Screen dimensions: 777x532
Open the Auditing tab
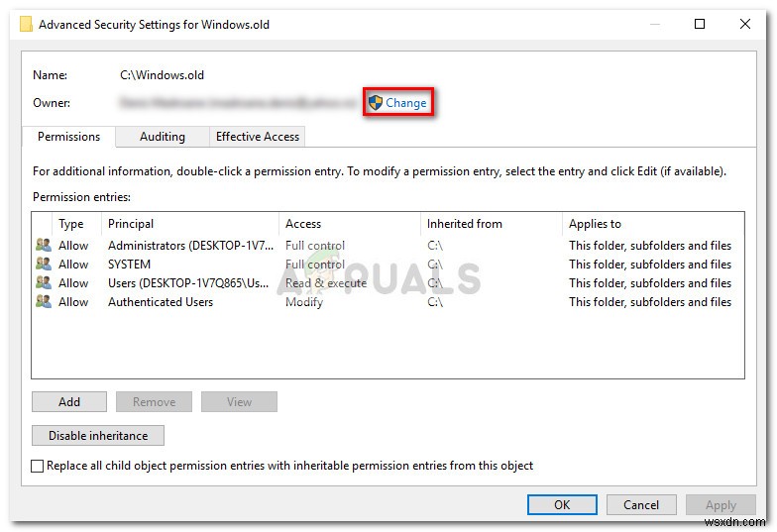click(x=163, y=137)
